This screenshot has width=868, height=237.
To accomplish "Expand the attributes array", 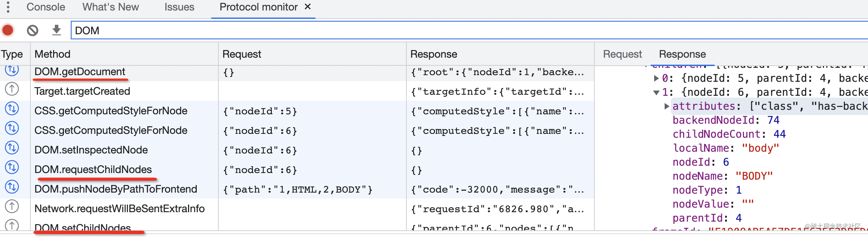I will click(667, 106).
